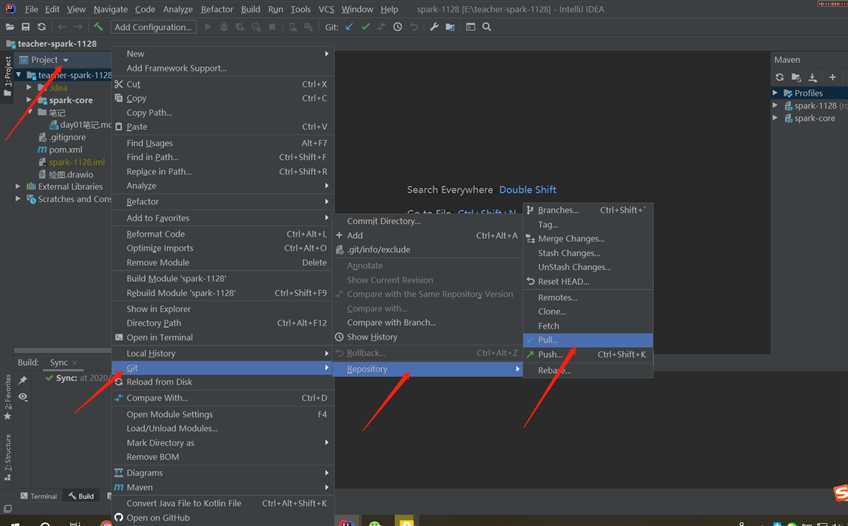Choose Open in Terminal entry
This screenshot has height=526, width=848.
pos(222,337)
